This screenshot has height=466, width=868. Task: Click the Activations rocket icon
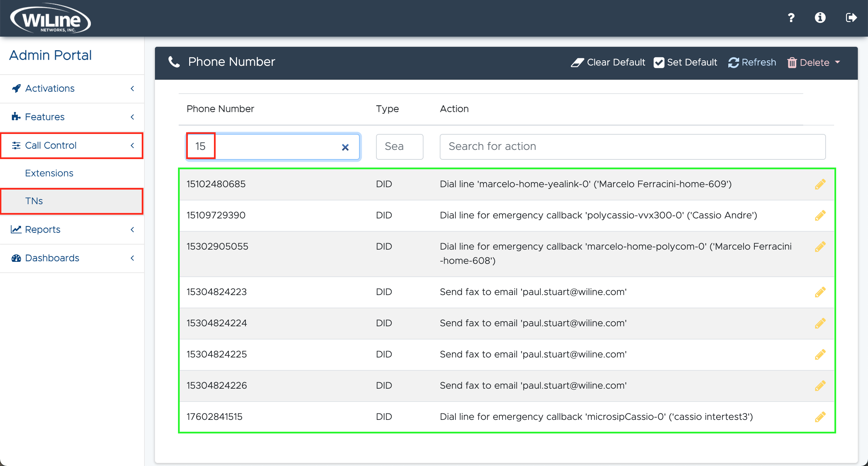(16, 89)
